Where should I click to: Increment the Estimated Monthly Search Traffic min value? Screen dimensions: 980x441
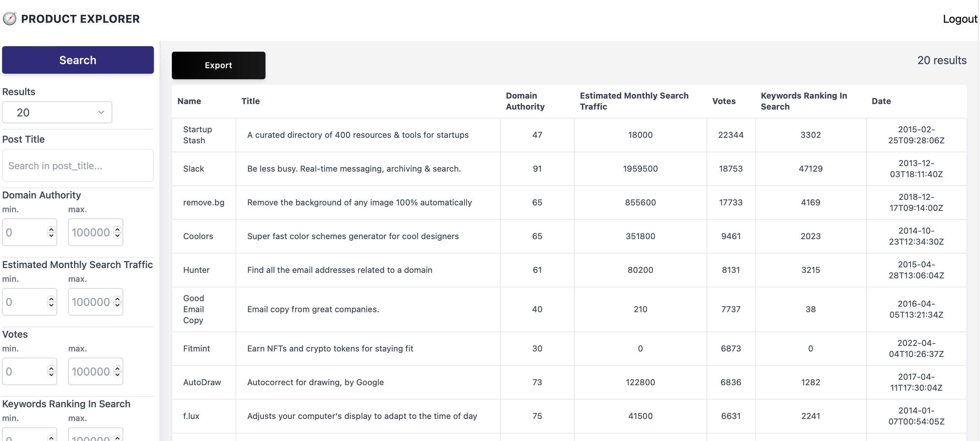tap(51, 298)
